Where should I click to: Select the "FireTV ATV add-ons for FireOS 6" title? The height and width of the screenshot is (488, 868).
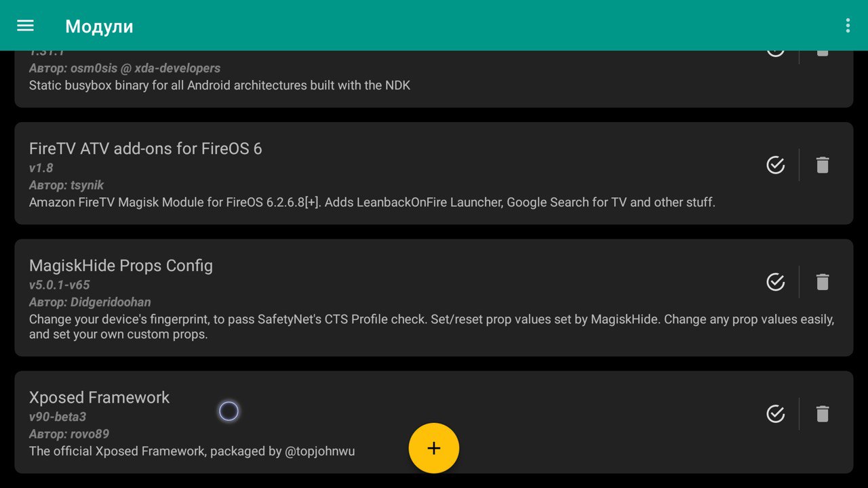coord(145,148)
